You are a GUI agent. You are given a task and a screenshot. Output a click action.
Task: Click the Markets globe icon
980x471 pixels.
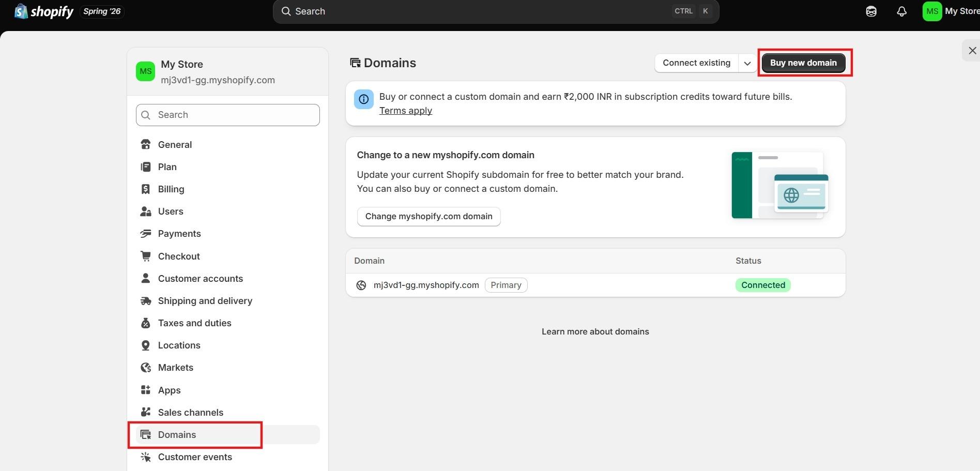tap(146, 367)
